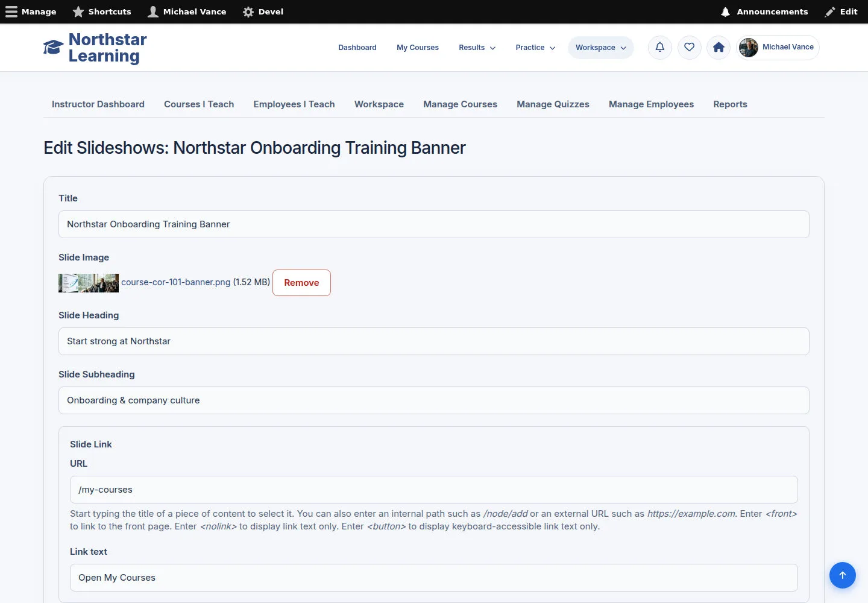Focus the Slide Subheading input field
Screen dimensions: 868x603
(434, 400)
